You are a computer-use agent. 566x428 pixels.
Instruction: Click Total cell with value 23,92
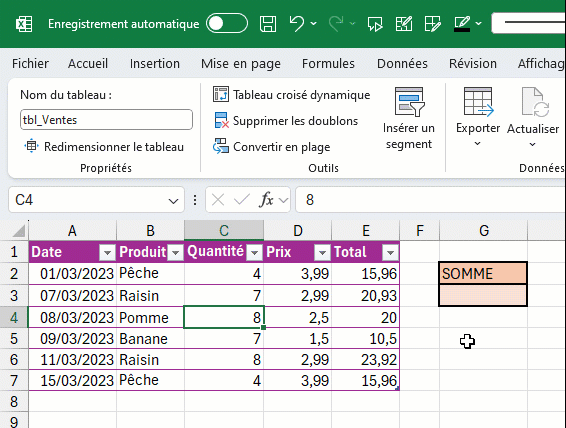[366, 359]
